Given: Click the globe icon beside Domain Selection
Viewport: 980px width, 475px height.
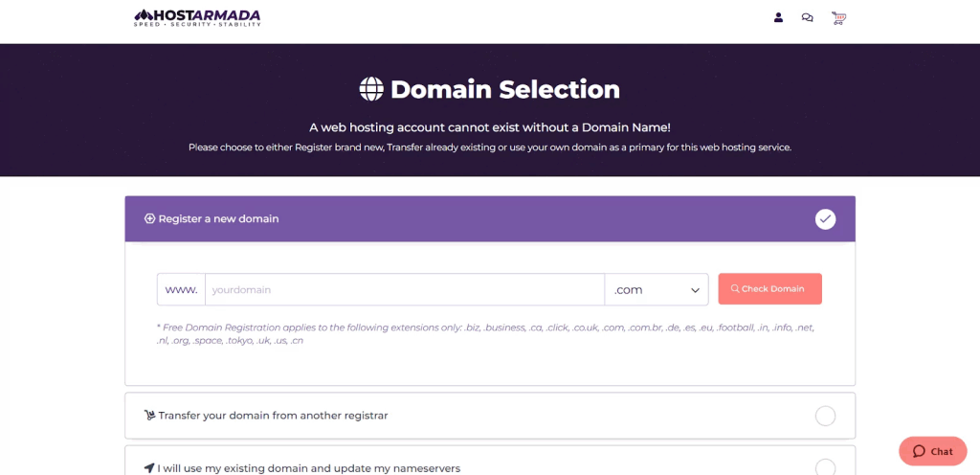Looking at the screenshot, I should click(371, 89).
